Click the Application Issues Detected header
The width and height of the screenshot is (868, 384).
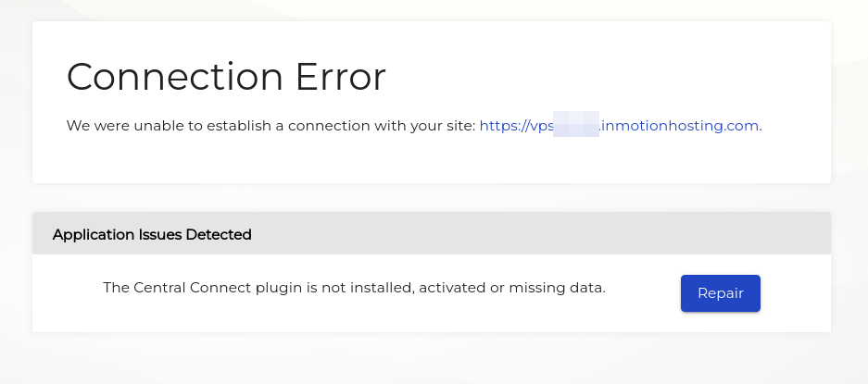point(152,235)
